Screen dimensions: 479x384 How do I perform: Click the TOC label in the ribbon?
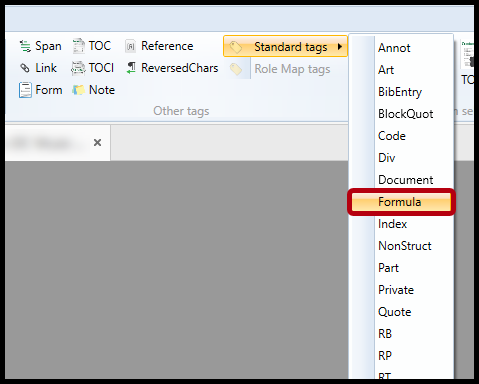pyautogui.click(x=100, y=46)
